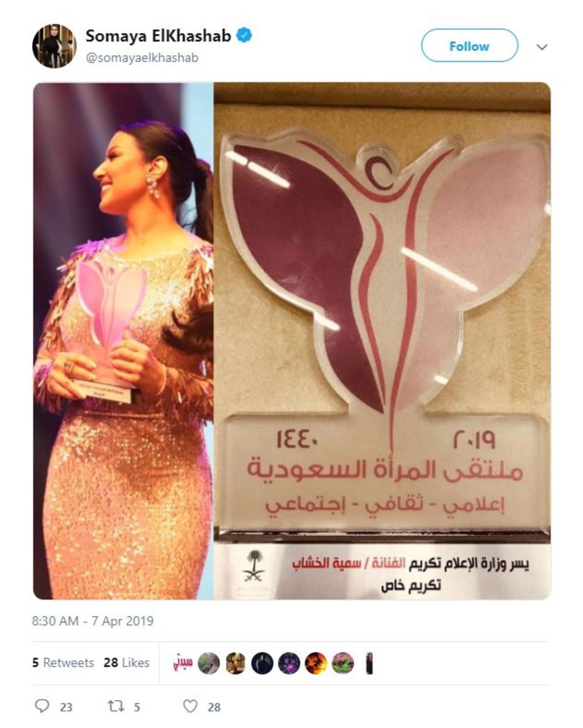
Task: Expand the tweet options chevron
Action: [542, 47]
